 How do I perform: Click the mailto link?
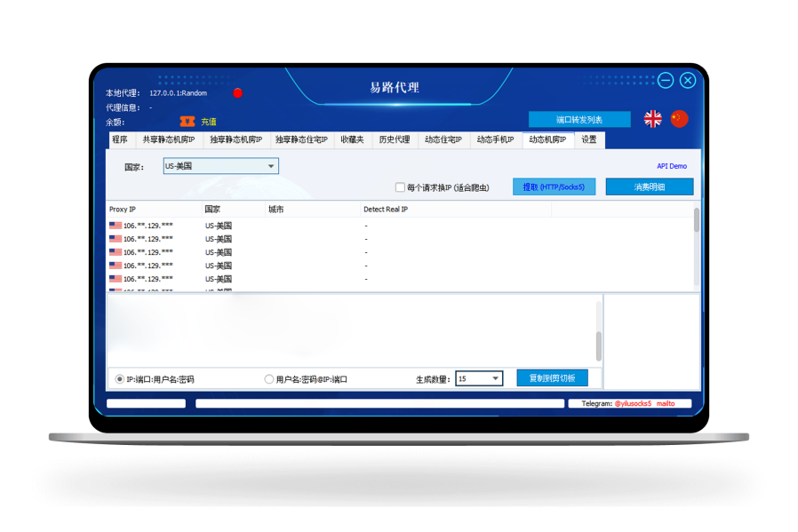click(x=666, y=403)
